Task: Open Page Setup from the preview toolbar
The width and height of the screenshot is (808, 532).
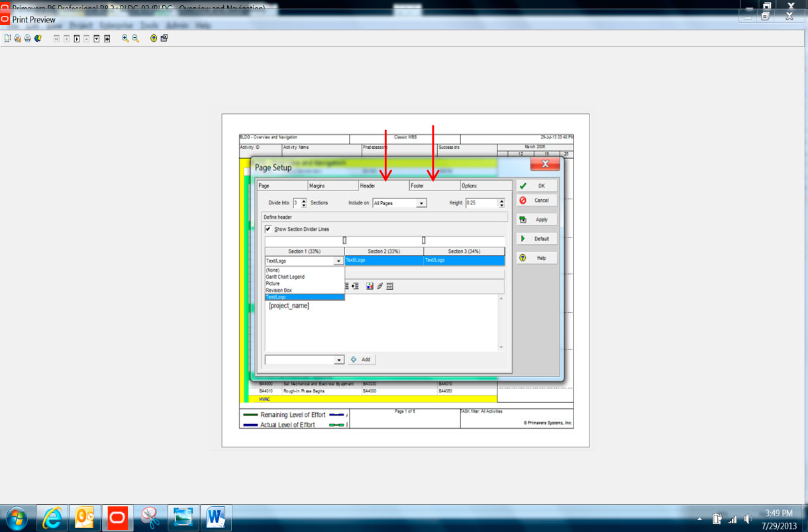Action: click(7, 38)
